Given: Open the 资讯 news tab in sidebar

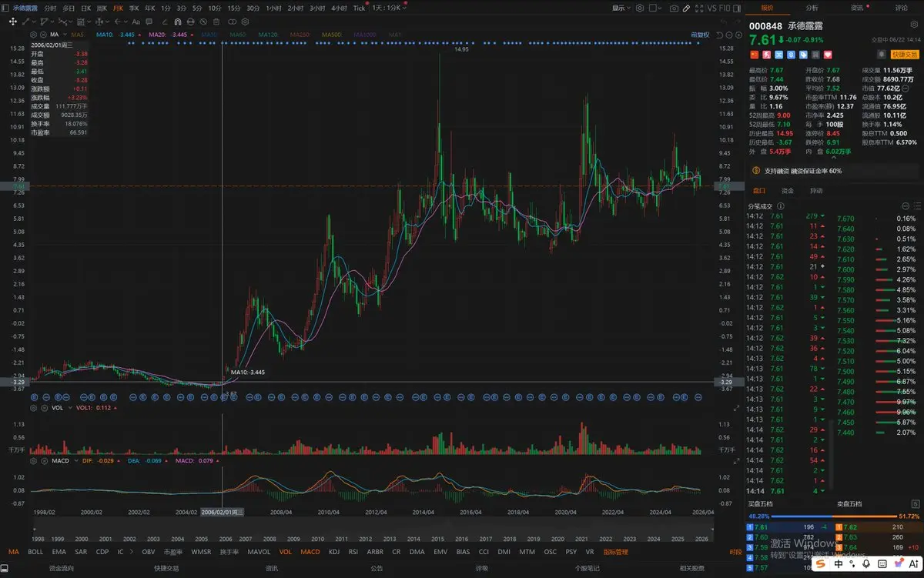Looking at the screenshot, I should tap(856, 8).
